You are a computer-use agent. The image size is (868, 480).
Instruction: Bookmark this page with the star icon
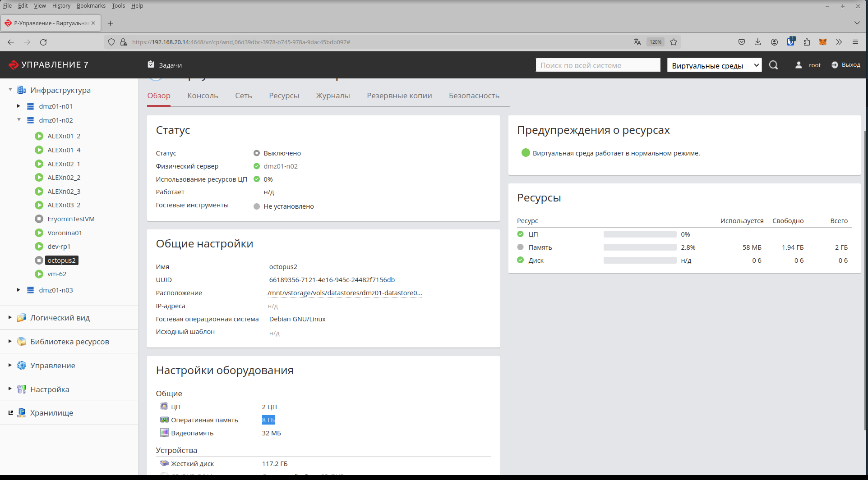[x=674, y=42]
